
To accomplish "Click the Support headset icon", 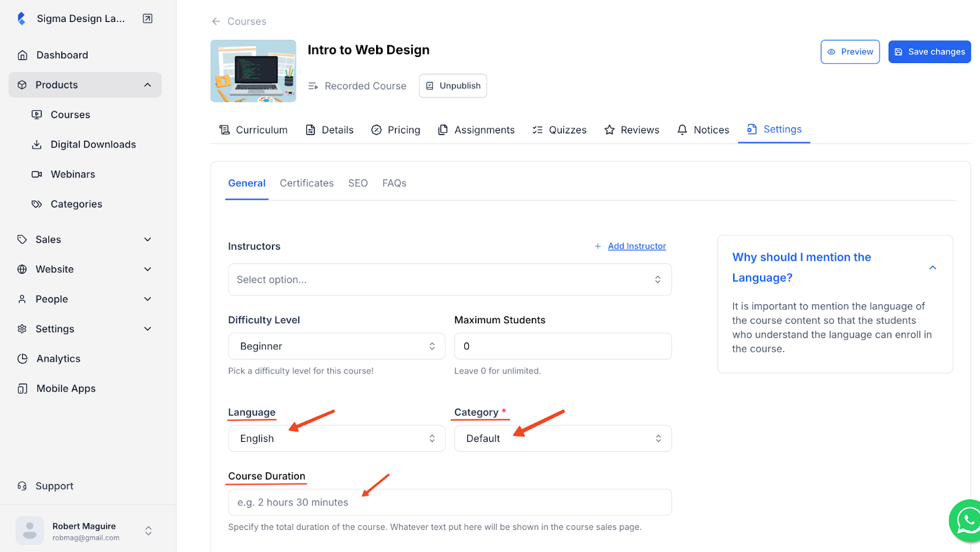I will 22,486.
